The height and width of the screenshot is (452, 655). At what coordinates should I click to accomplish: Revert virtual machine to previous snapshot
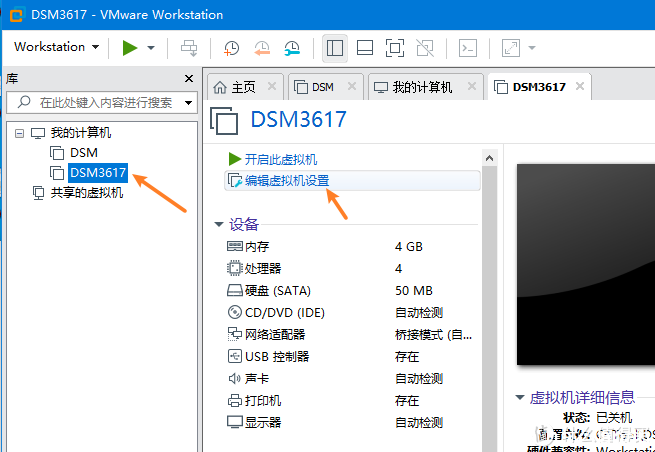(261, 48)
